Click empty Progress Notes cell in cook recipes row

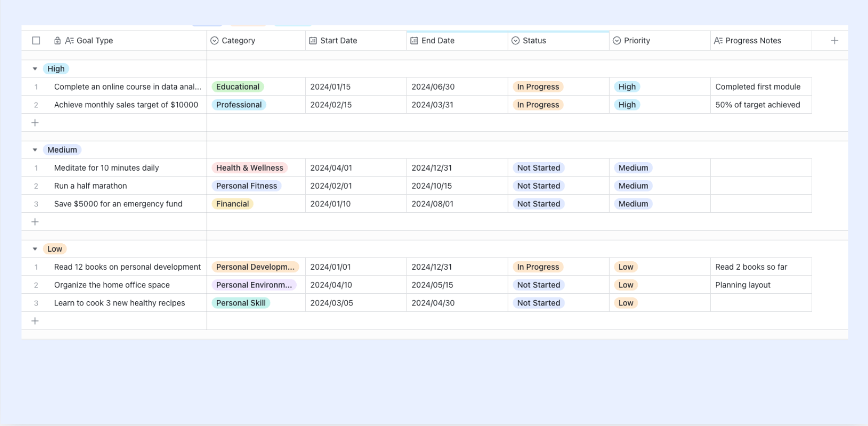(761, 303)
